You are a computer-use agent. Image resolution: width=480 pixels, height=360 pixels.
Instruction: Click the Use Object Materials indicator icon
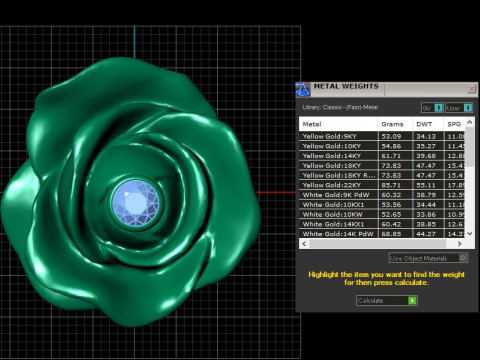click(x=463, y=258)
